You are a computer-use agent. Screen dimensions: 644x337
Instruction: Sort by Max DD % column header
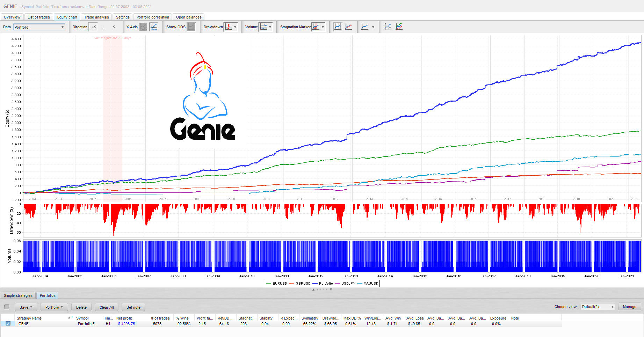pyautogui.click(x=352, y=318)
